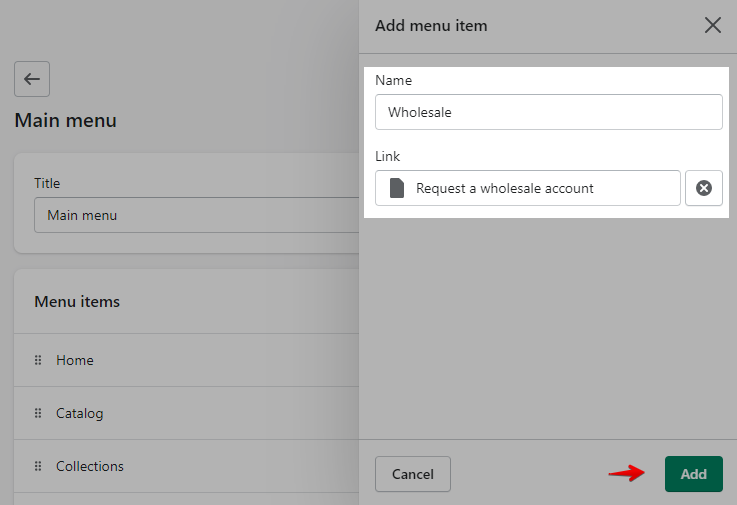Click the Add menu item panel title
This screenshot has width=737, height=505.
[431, 25]
